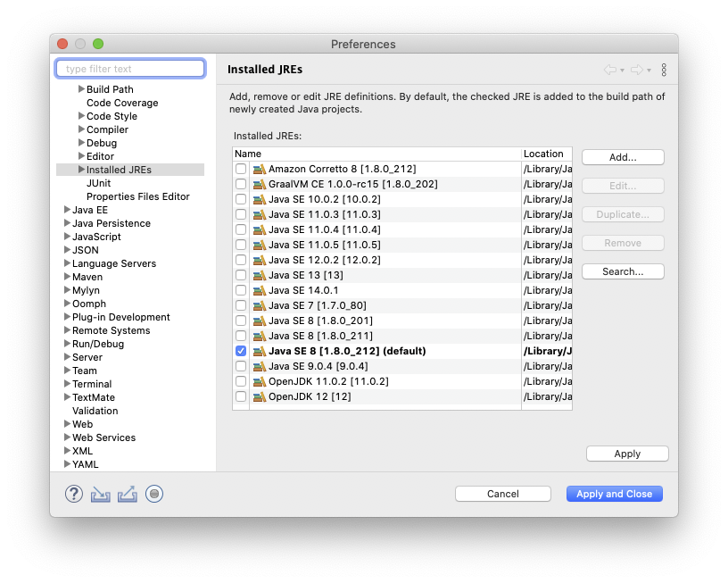Click the Add... button
728x583 pixels.
623,157
